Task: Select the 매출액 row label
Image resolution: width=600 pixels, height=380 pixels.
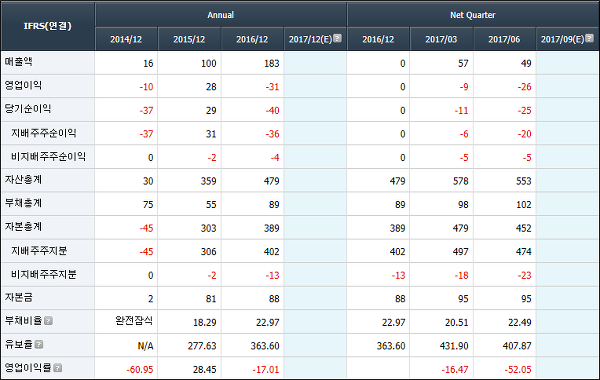Action: point(19,62)
